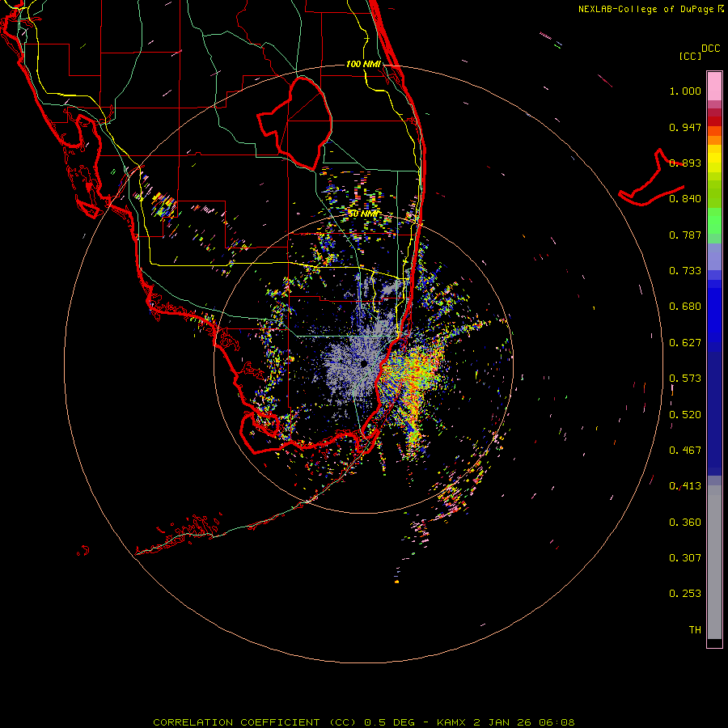The height and width of the screenshot is (728, 728).
Task: Click the Lake Okeechobee red outline
Action: pyautogui.click(x=295, y=124)
